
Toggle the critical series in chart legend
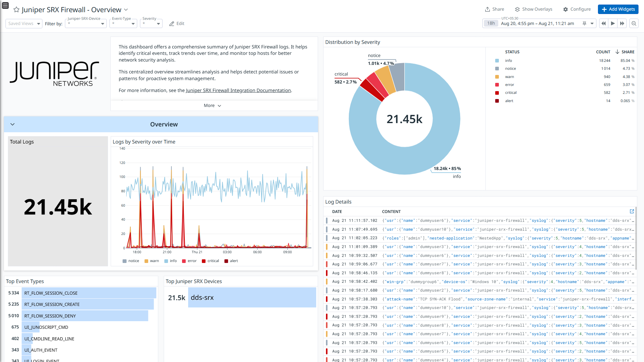point(210,261)
